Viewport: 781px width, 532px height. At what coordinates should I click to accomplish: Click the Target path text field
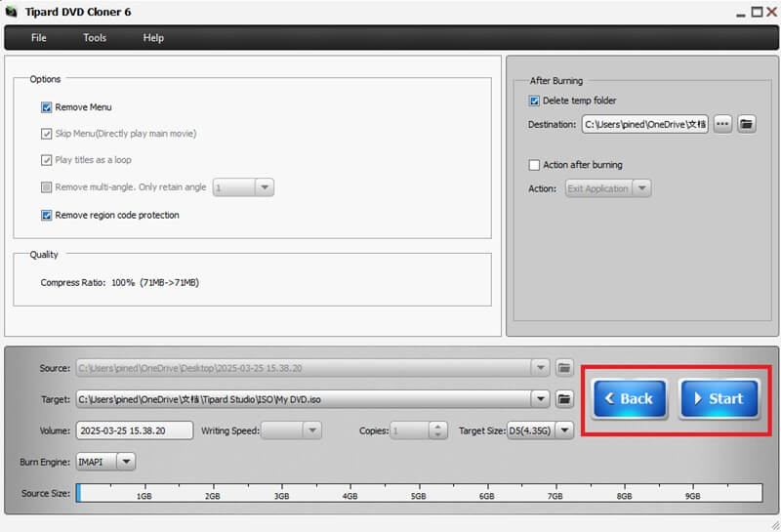click(304, 399)
